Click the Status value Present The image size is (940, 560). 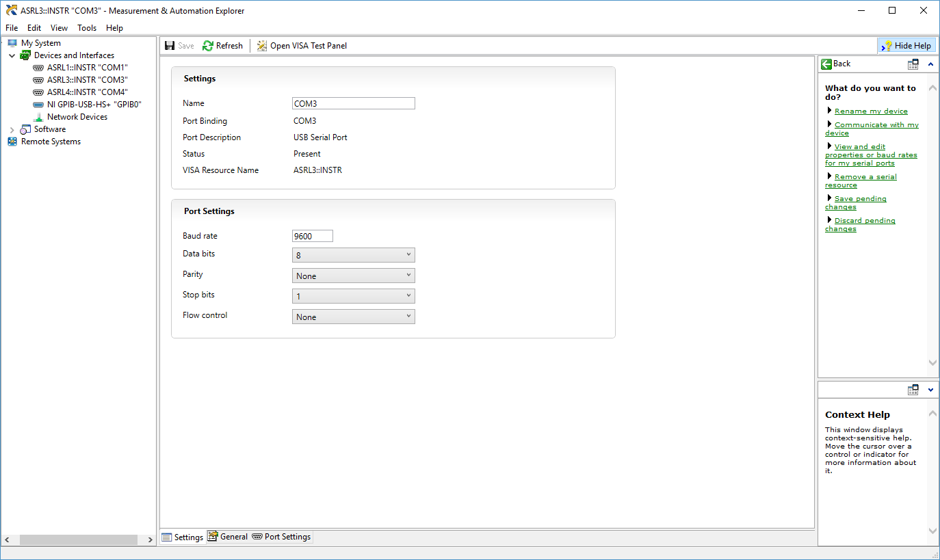307,154
